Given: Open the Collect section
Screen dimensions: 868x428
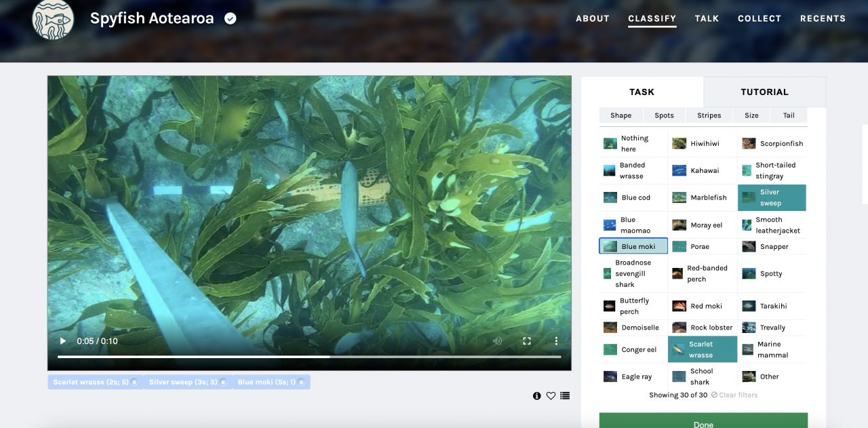Looking at the screenshot, I should tap(759, 19).
